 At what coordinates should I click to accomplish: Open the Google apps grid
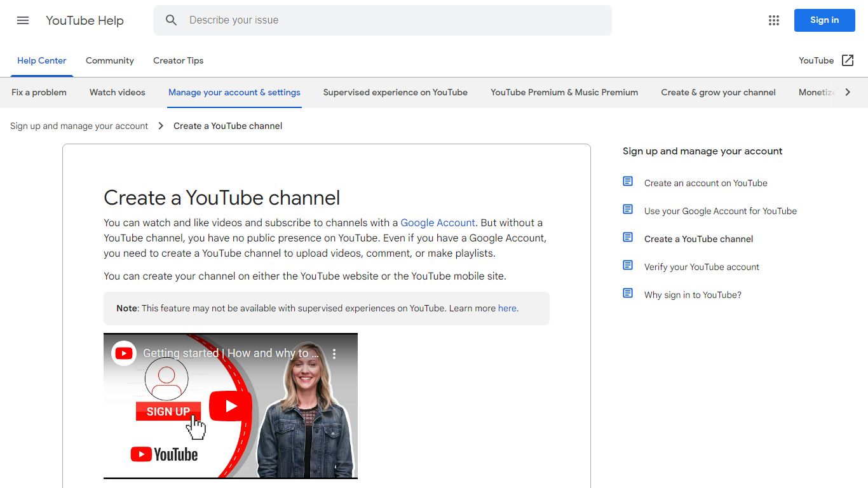click(773, 20)
